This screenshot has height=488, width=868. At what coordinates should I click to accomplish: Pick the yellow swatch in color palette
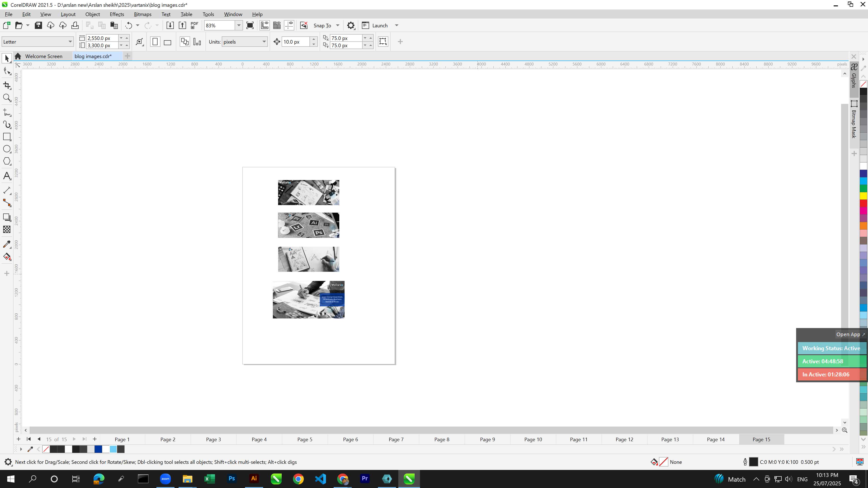tap(863, 196)
